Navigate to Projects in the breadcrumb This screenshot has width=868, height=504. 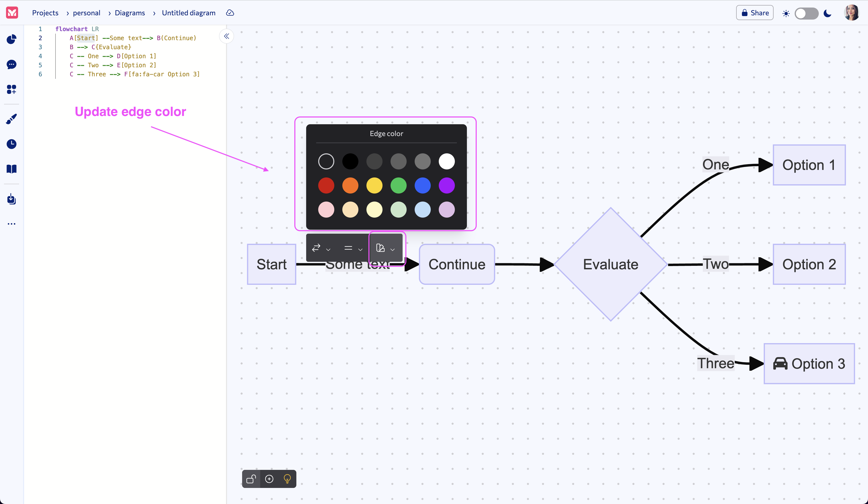(x=45, y=13)
